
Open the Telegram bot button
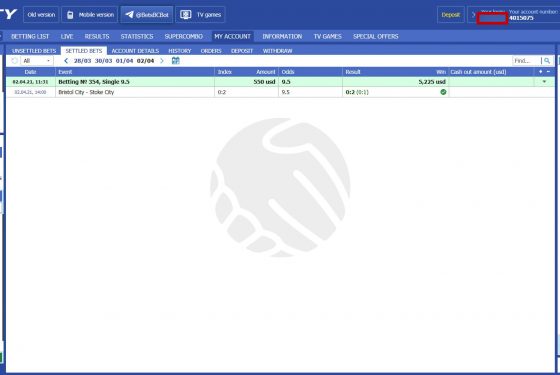[x=147, y=15]
